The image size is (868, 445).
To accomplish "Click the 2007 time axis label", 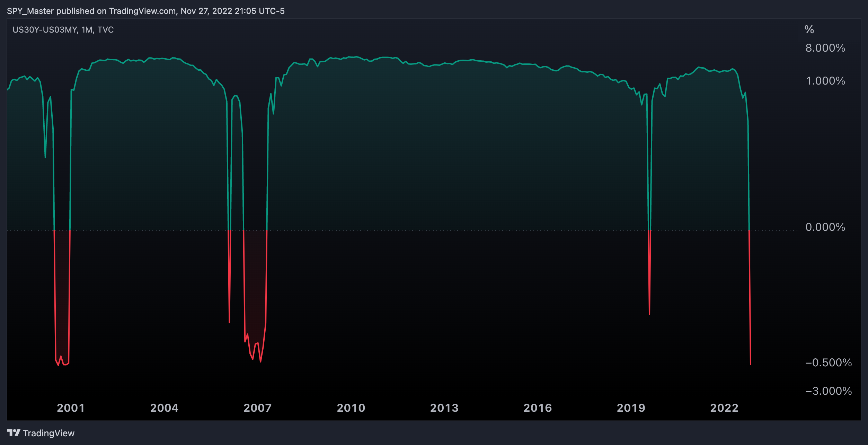I will pos(257,408).
